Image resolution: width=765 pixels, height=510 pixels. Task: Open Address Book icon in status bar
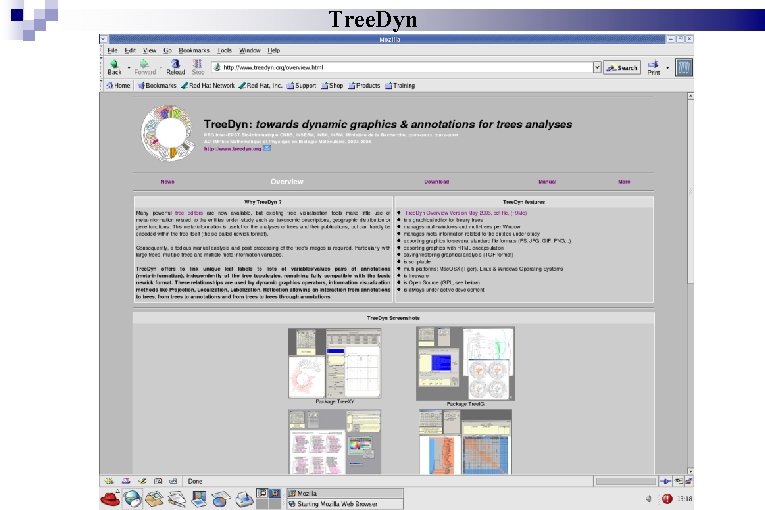(x=158, y=481)
